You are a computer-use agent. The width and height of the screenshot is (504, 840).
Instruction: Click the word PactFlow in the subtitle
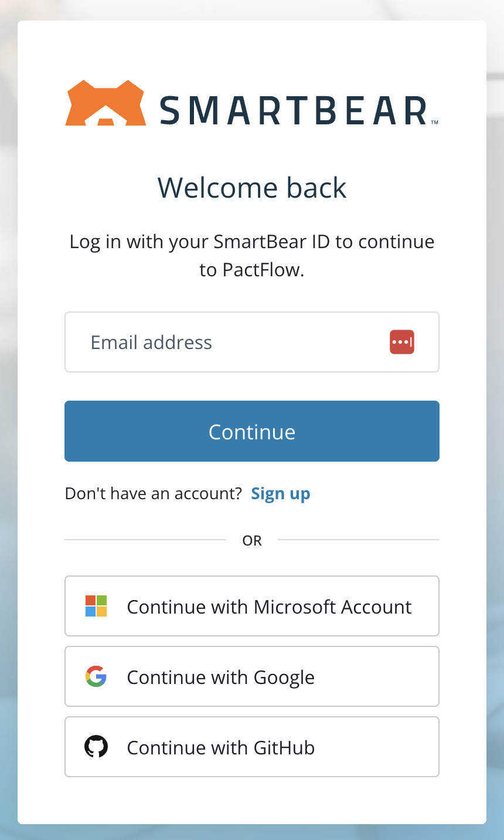click(x=261, y=270)
